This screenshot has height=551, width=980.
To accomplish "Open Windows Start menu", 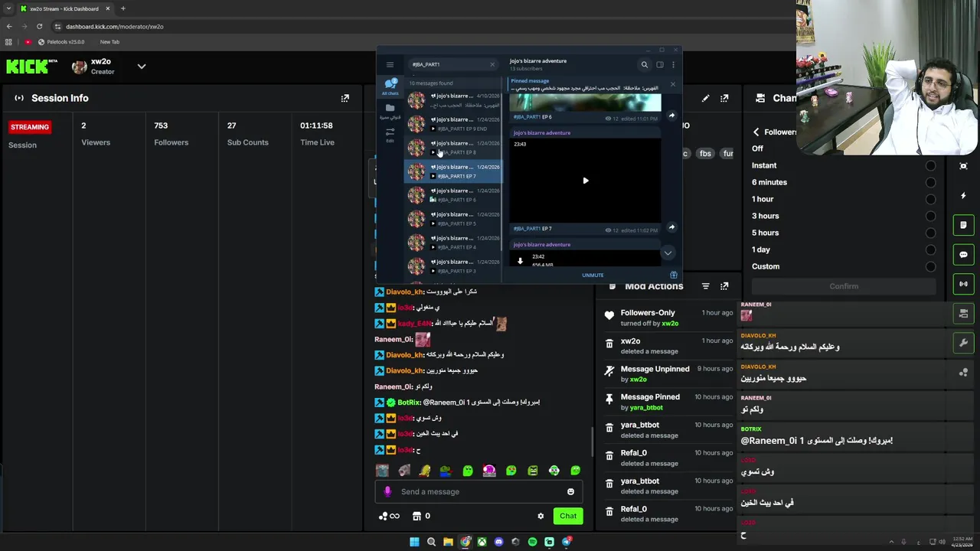I will [414, 542].
